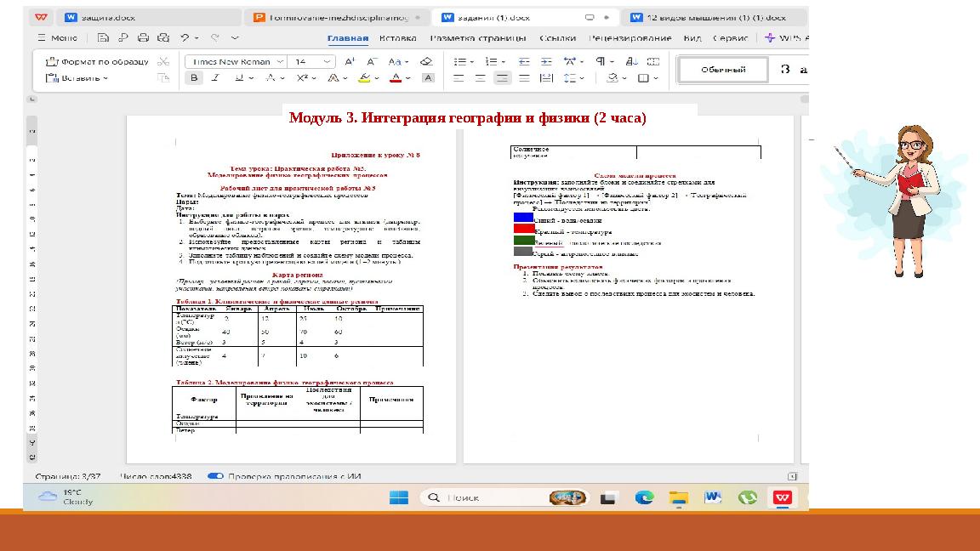This screenshot has height=551, width=980.
Task: Apply the Обычный paragraph style
Action: pos(721,70)
